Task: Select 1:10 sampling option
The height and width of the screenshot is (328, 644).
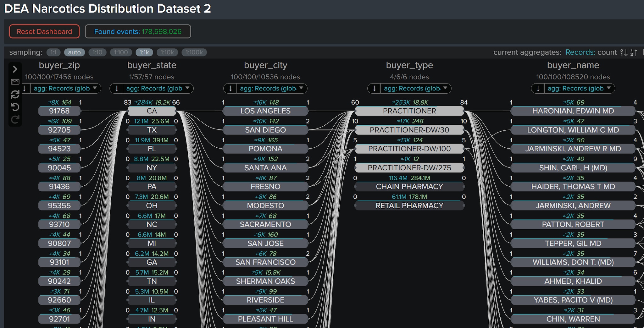Action: tap(97, 52)
